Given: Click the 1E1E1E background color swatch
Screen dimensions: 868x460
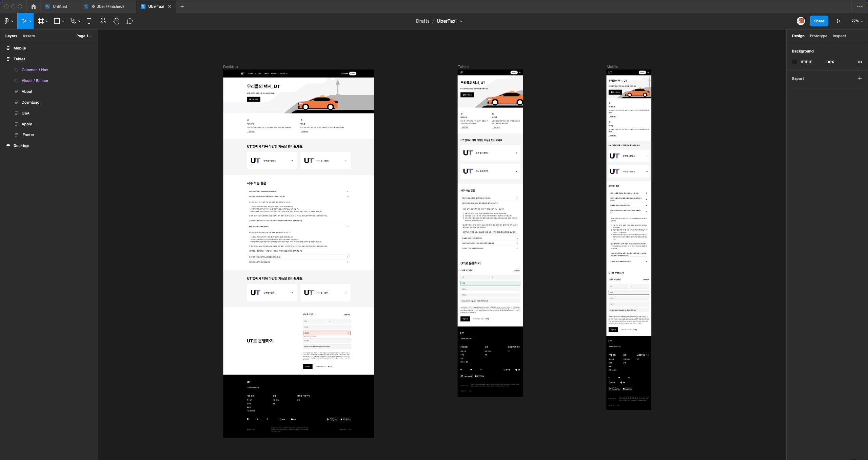Looking at the screenshot, I should (795, 62).
